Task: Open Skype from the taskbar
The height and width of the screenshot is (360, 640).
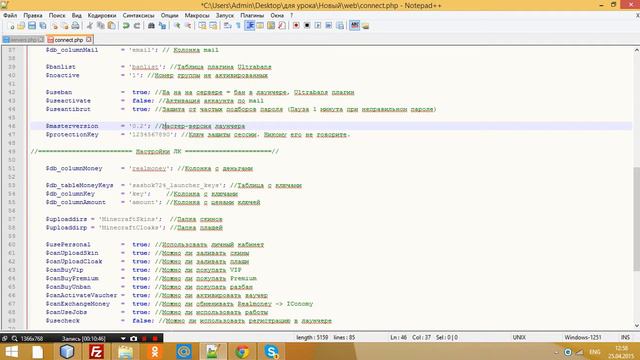Action: pyautogui.click(x=271, y=352)
